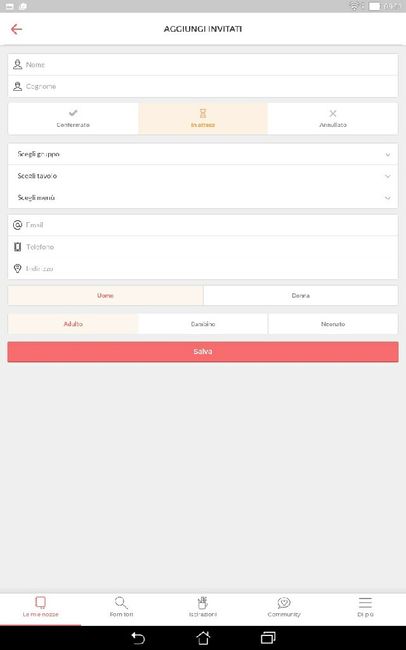Select In attesa status
This screenshot has height=650, width=406.
point(203,119)
